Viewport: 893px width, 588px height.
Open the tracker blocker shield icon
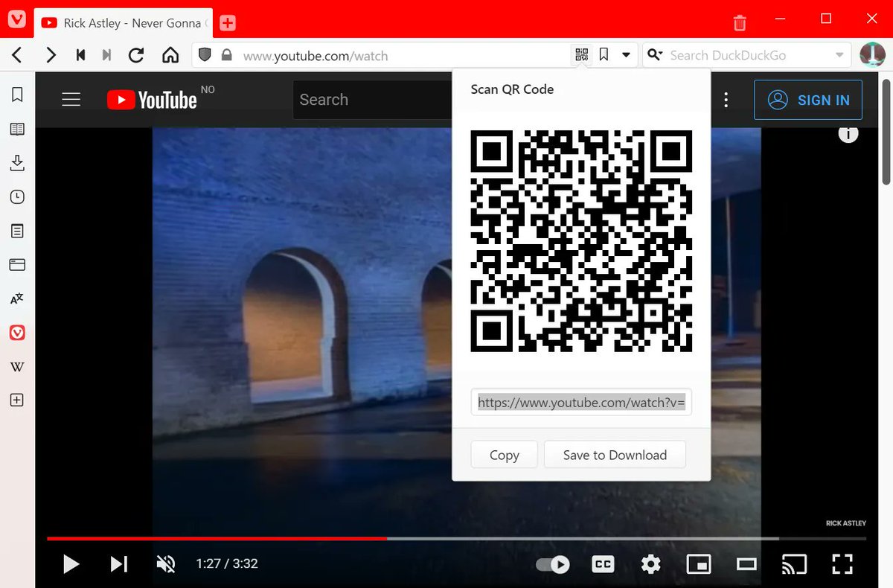[x=205, y=55]
